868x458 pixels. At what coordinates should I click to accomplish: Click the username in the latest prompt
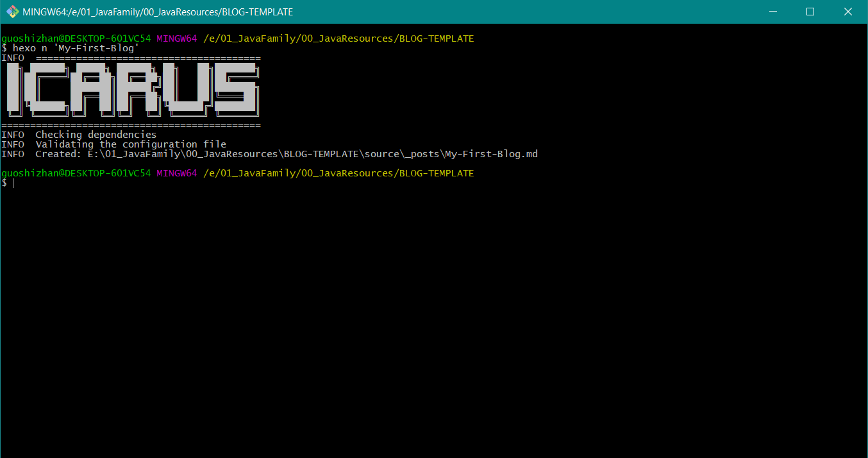coord(76,173)
